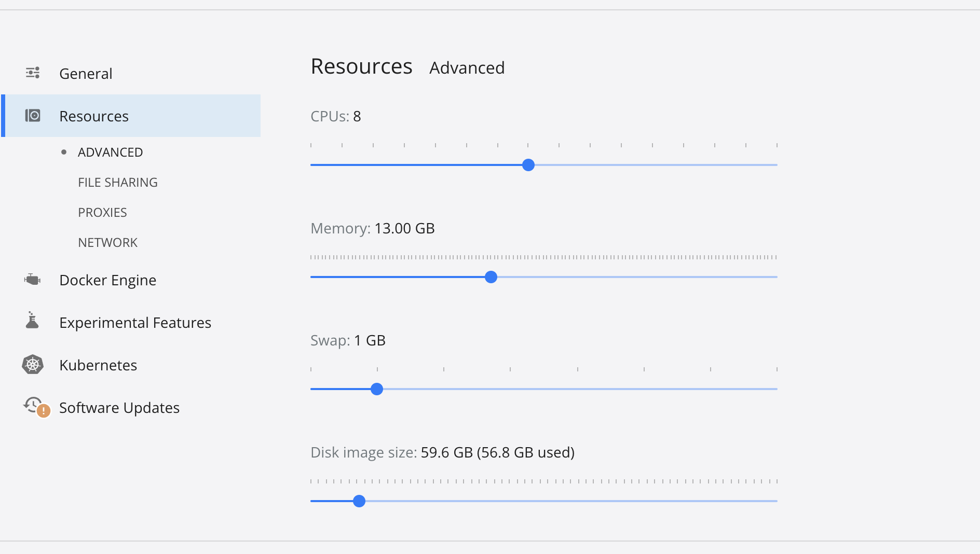
Task: Click the Memory slider handle
Action: pyautogui.click(x=491, y=277)
